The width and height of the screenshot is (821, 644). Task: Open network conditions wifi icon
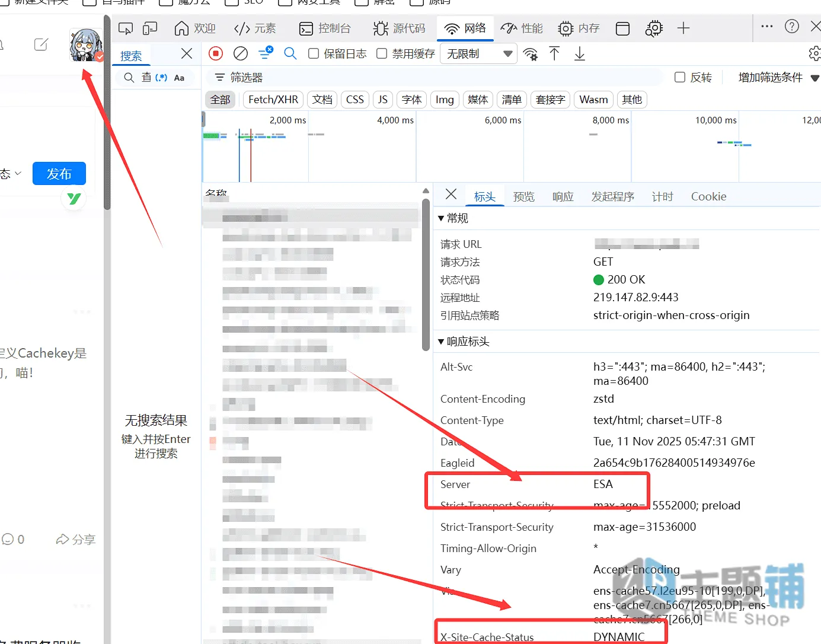click(530, 54)
